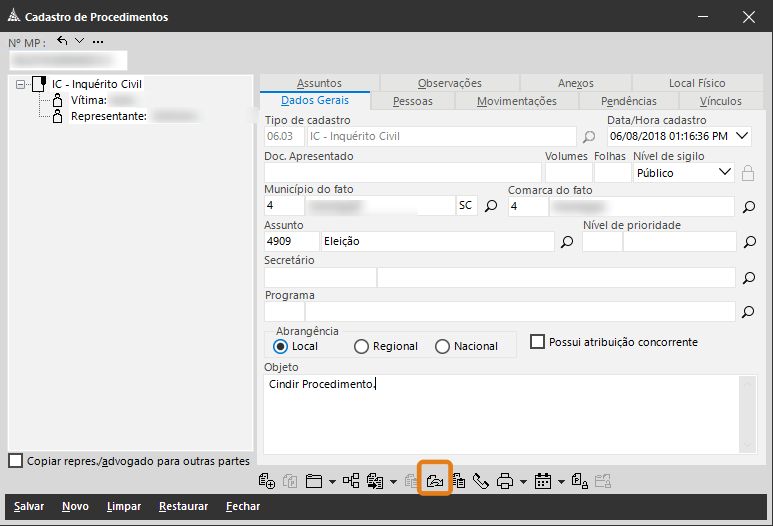Click the Fechar button

tap(243, 506)
